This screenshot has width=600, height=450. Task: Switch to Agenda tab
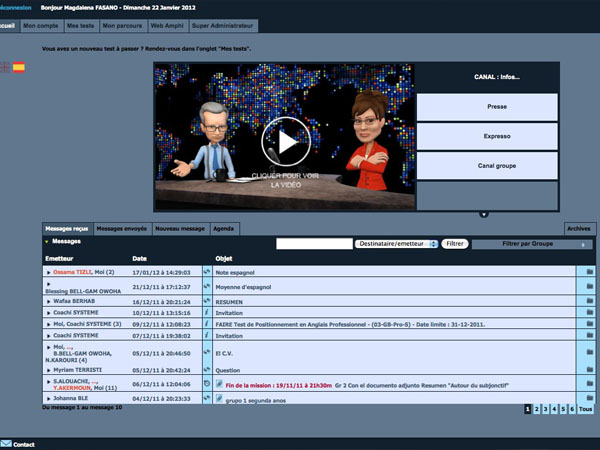point(223,228)
